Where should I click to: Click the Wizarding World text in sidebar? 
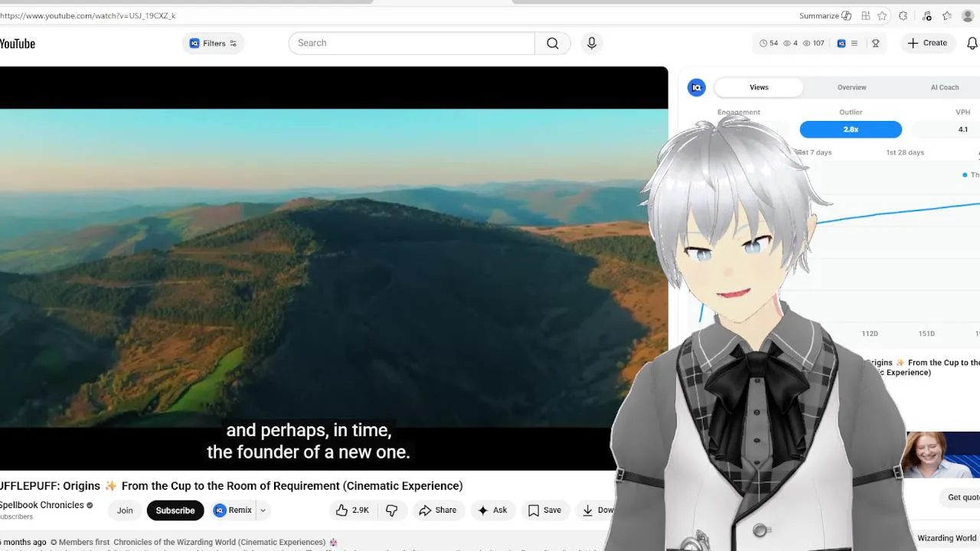947,538
